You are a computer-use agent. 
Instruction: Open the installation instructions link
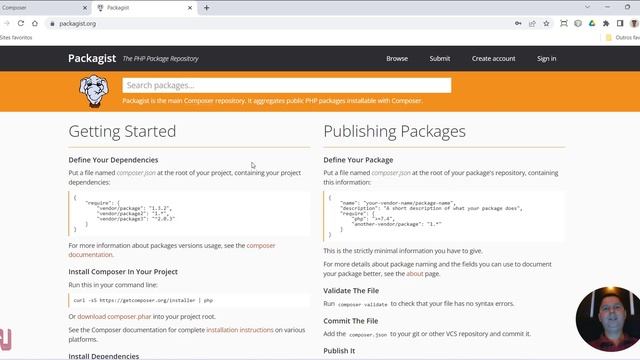point(240,330)
